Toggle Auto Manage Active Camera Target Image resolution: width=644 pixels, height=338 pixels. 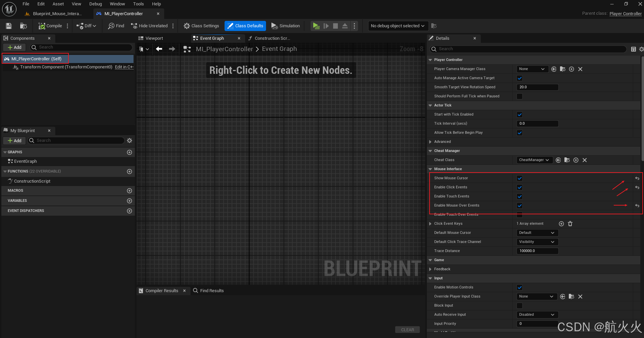click(x=520, y=78)
